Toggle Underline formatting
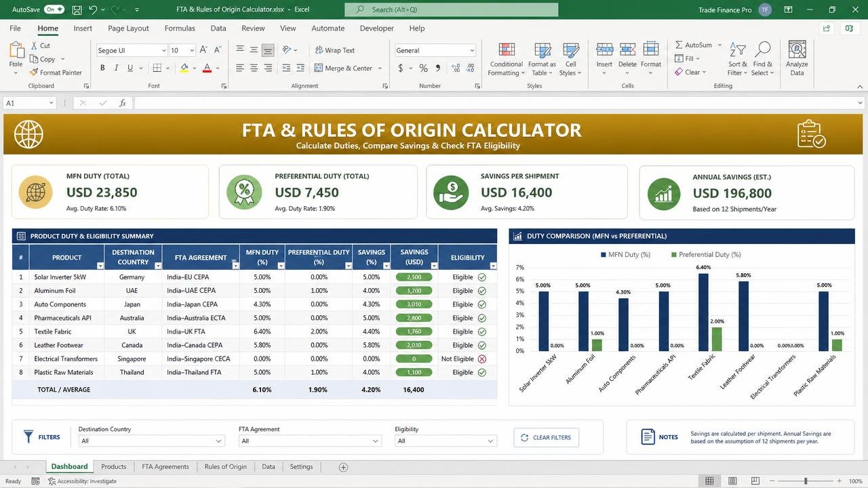 click(x=130, y=68)
